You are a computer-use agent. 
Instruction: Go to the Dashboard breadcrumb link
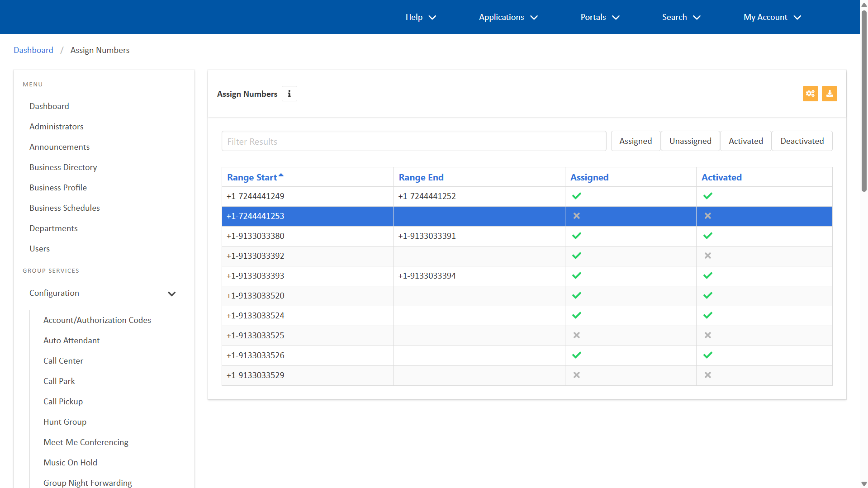pyautogui.click(x=33, y=50)
